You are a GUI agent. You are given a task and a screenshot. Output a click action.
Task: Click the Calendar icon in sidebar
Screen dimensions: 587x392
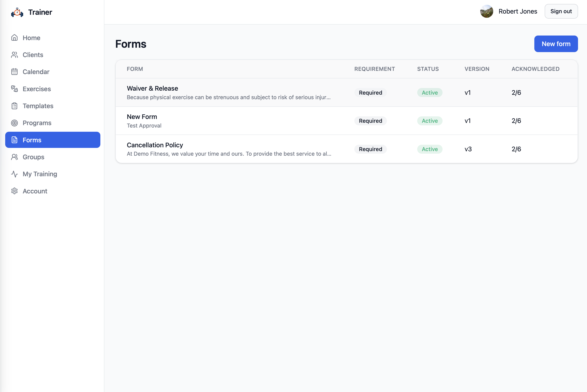point(15,72)
